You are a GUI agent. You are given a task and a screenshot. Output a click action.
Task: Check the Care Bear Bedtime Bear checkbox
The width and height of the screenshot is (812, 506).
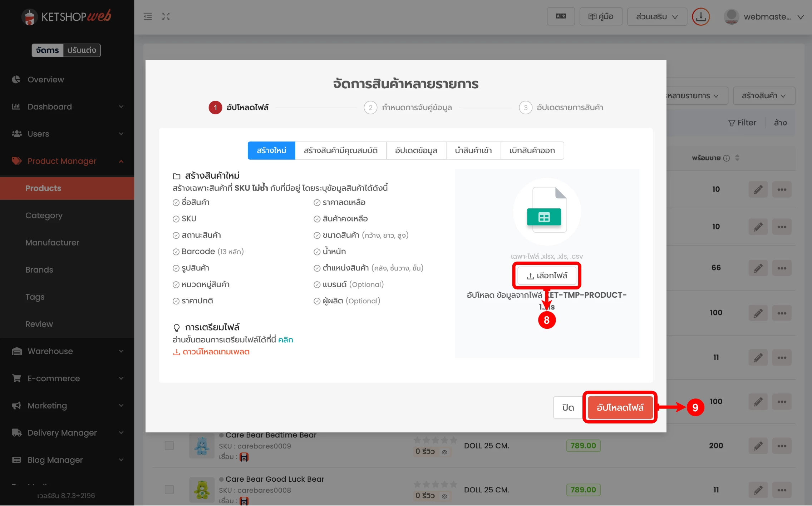click(x=169, y=445)
